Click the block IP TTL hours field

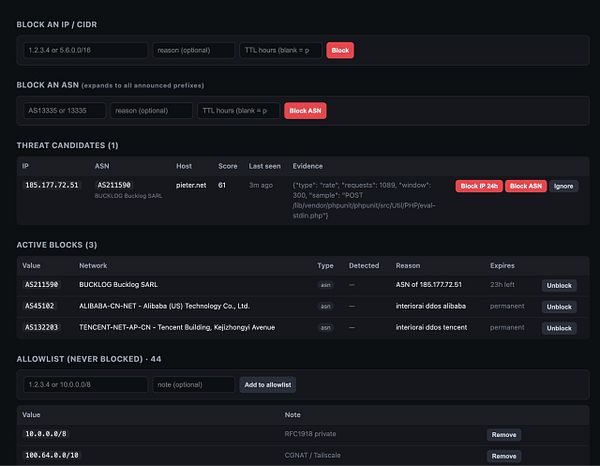(x=280, y=50)
